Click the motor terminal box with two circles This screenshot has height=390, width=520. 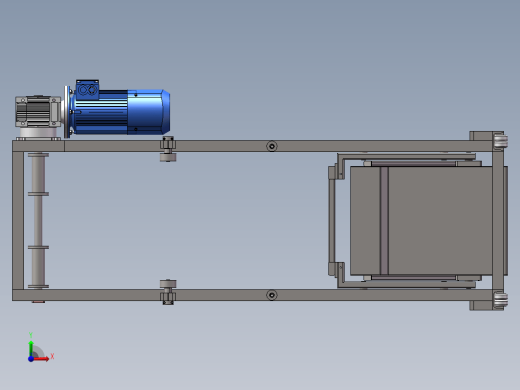87,90
